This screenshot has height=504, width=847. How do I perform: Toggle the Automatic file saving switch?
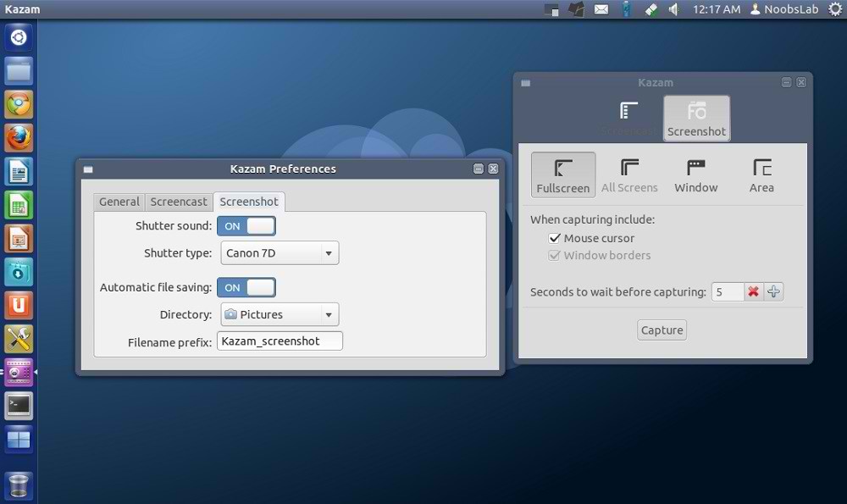[x=246, y=287]
